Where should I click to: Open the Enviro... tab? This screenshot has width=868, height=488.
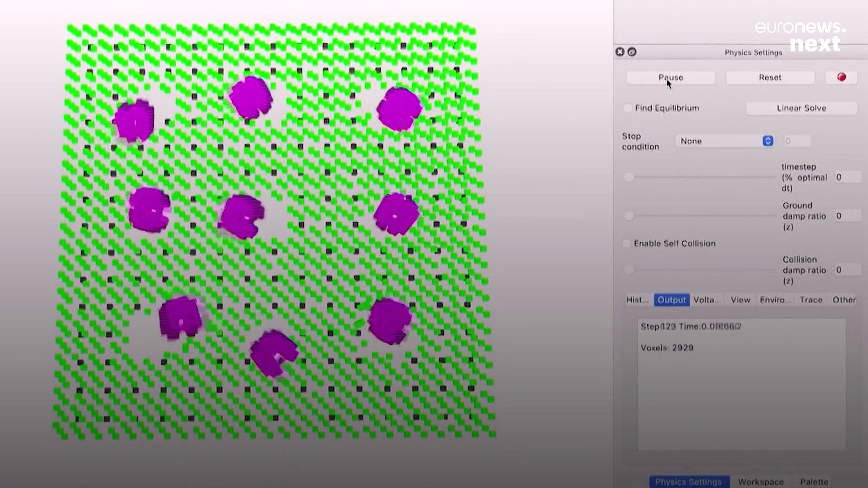tap(775, 300)
